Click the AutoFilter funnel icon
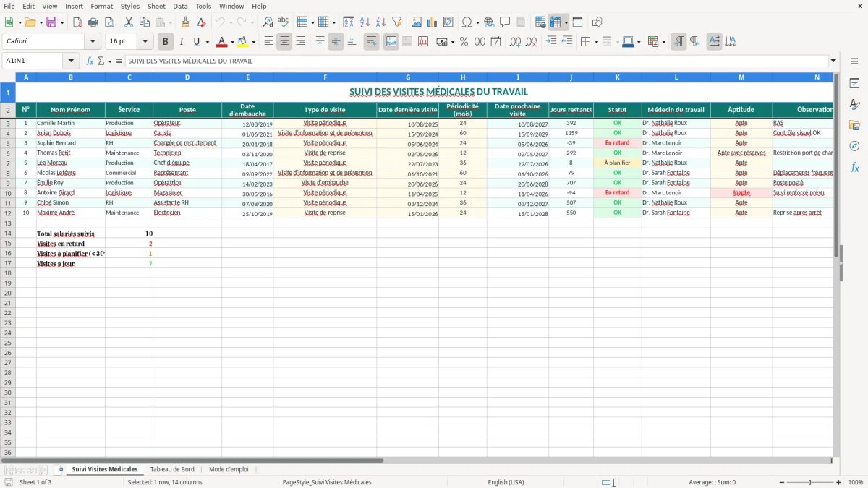The image size is (868, 488). [396, 22]
